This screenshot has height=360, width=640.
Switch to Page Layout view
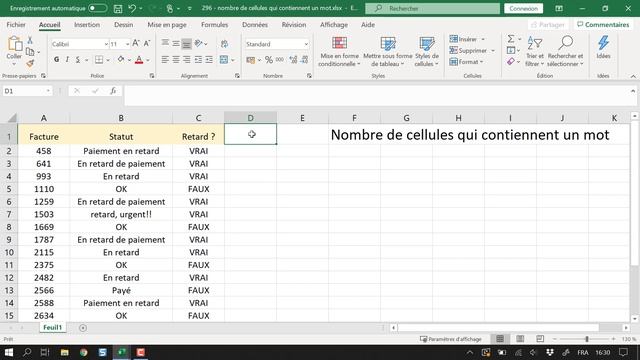click(520, 339)
